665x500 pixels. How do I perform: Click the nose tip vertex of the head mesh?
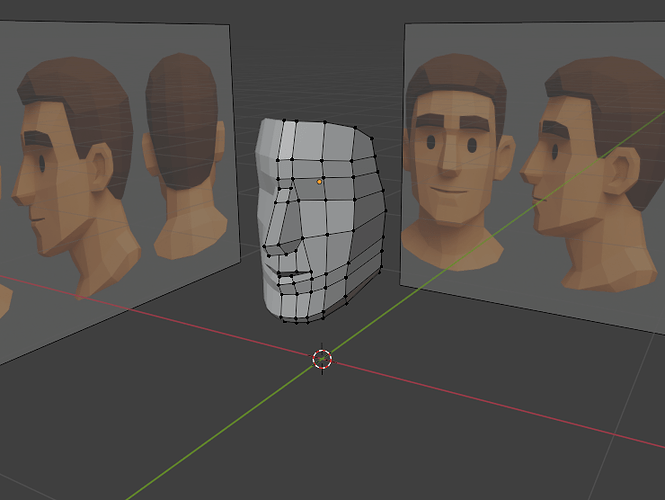coord(265,246)
